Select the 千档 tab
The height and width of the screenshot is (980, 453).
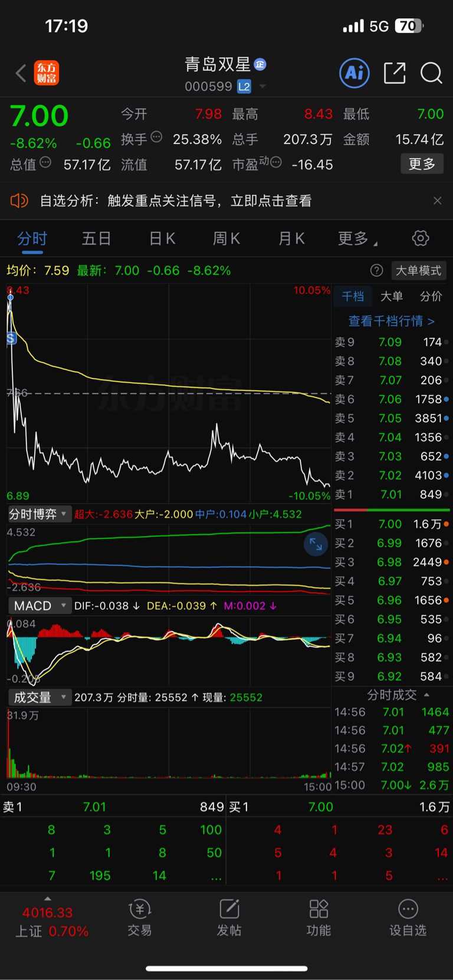click(353, 296)
